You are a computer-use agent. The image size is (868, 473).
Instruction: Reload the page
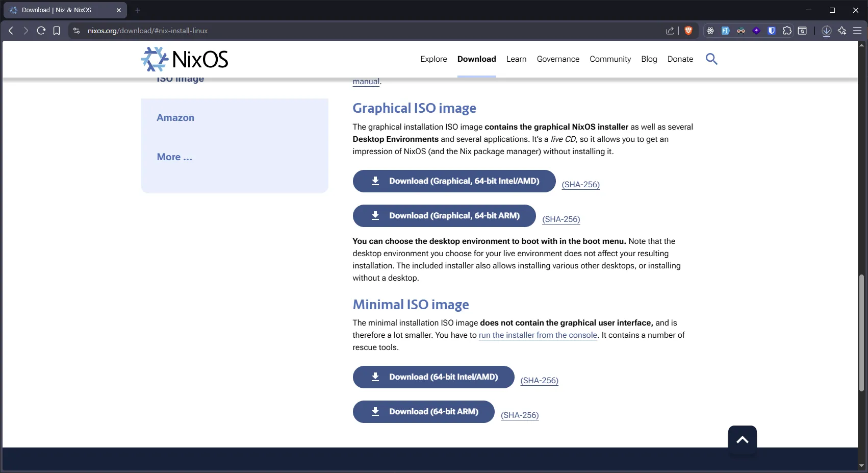[x=41, y=31]
